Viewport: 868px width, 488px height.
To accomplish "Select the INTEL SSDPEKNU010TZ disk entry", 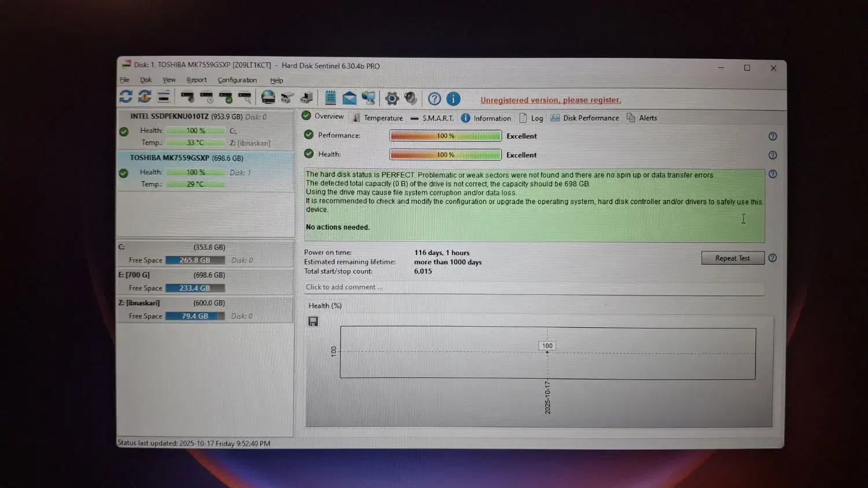I will pyautogui.click(x=205, y=130).
